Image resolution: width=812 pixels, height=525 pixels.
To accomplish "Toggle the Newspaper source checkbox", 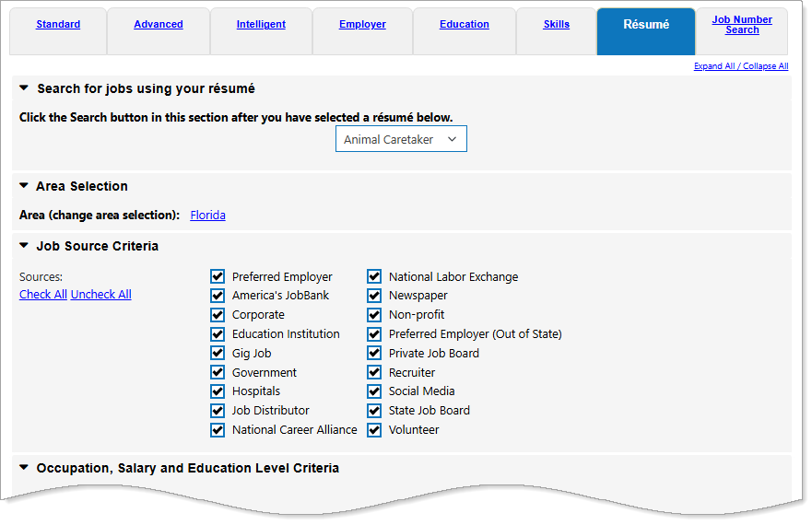I will 374,296.
